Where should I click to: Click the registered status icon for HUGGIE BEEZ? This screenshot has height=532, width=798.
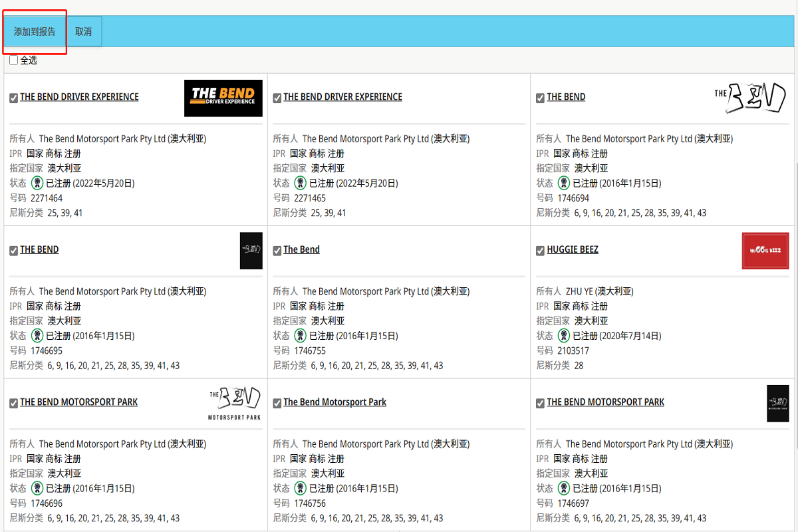[565, 336]
